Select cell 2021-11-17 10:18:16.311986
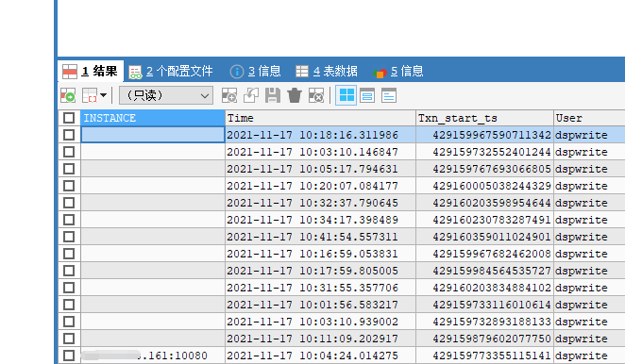Screen dimensions: 625x364 pyautogui.click(x=320, y=135)
